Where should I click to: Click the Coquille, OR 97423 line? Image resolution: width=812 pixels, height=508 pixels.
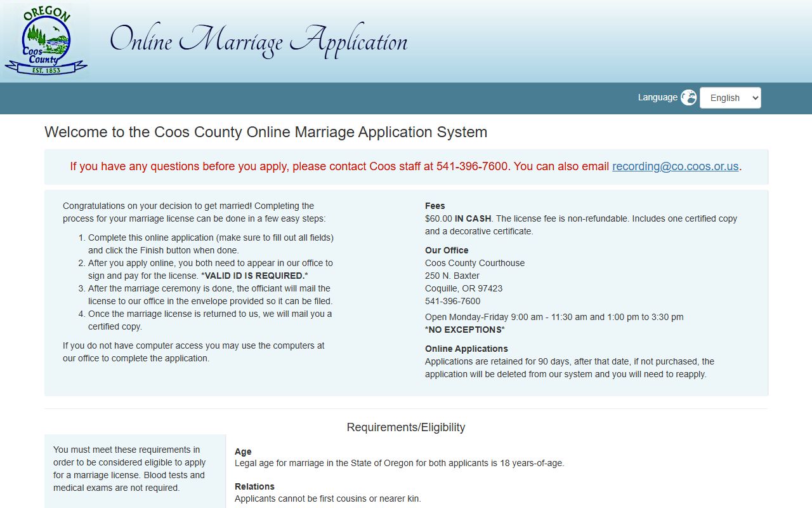[464, 288]
